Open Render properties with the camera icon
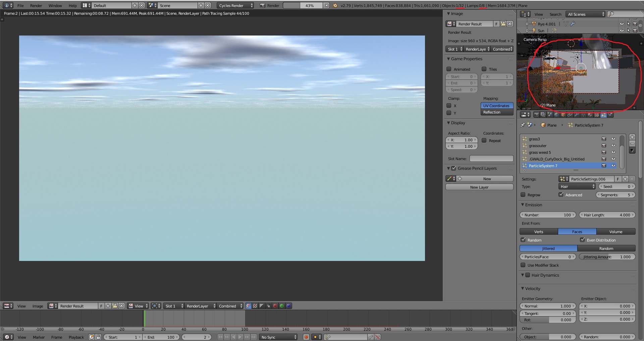644x341 pixels. point(537,115)
